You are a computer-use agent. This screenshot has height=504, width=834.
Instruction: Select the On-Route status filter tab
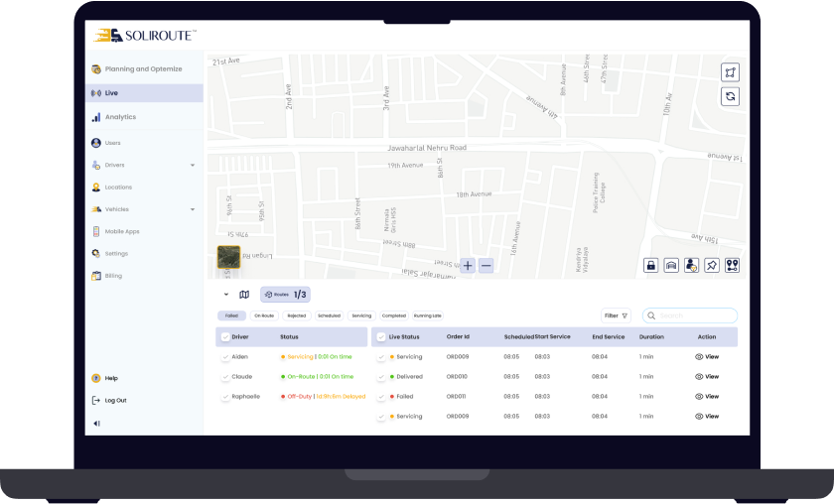point(264,315)
